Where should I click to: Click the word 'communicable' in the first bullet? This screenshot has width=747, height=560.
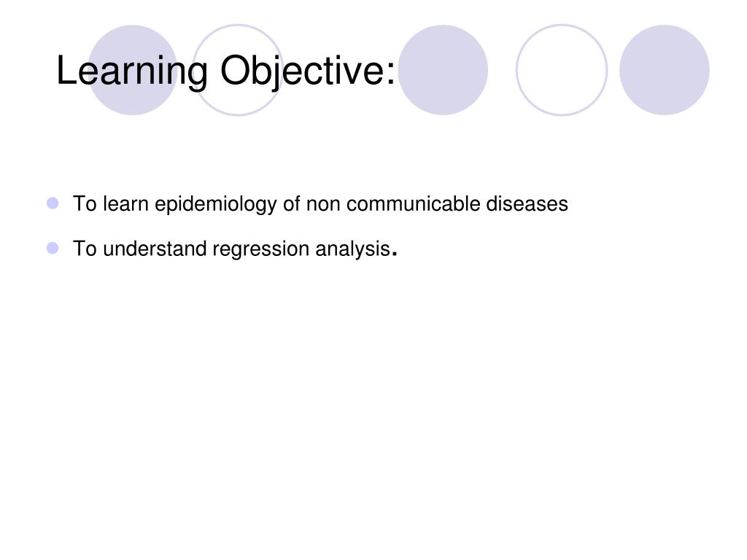click(x=414, y=204)
